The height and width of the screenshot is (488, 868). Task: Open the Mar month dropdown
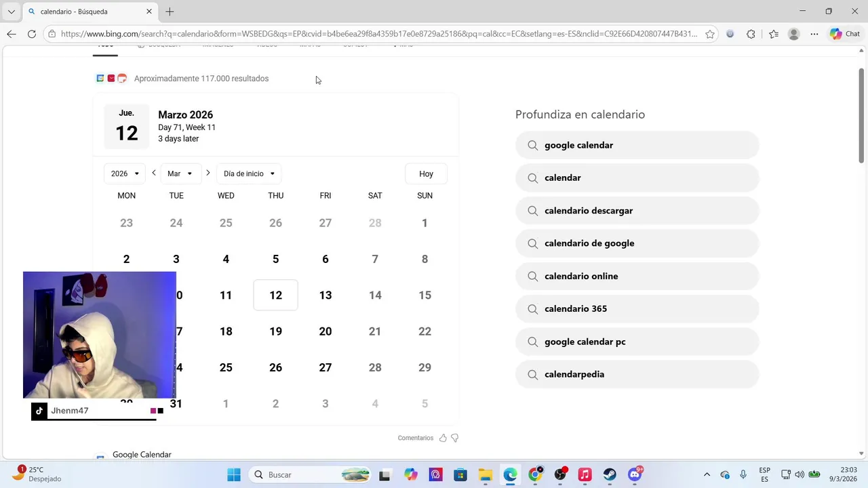tap(180, 174)
